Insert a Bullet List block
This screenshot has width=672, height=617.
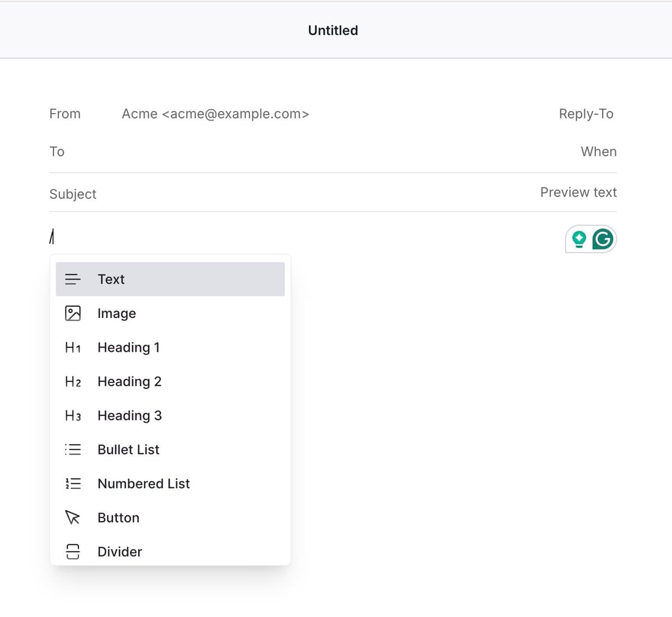(170, 450)
